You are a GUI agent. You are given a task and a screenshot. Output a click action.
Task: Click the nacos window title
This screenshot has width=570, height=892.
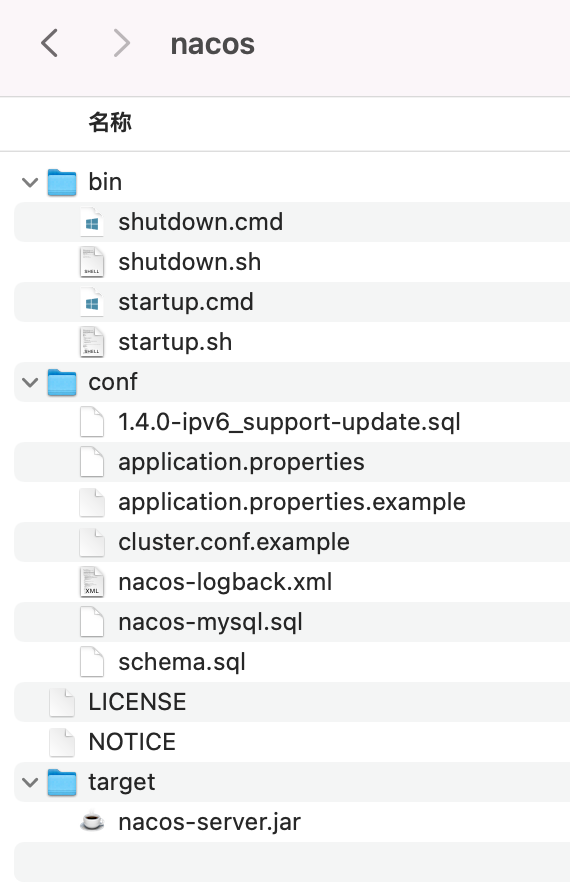tap(213, 44)
